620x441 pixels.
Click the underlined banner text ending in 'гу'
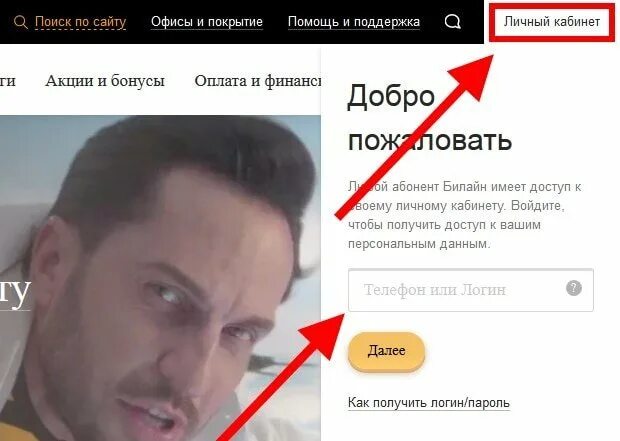pyautogui.click(x=15, y=295)
